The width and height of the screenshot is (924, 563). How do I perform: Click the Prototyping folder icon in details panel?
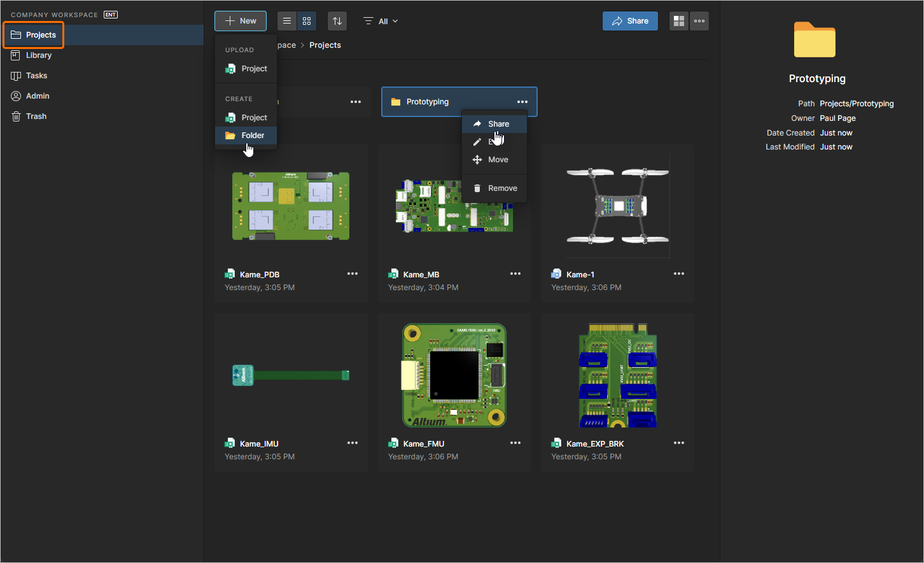point(815,39)
